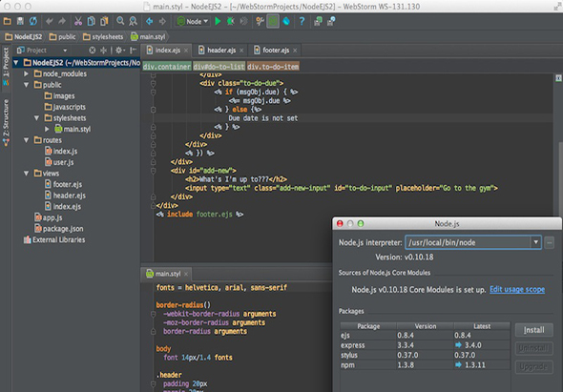Click the div#do-to-list breadcrumb
Screen dimensions: 563x392
pos(219,67)
